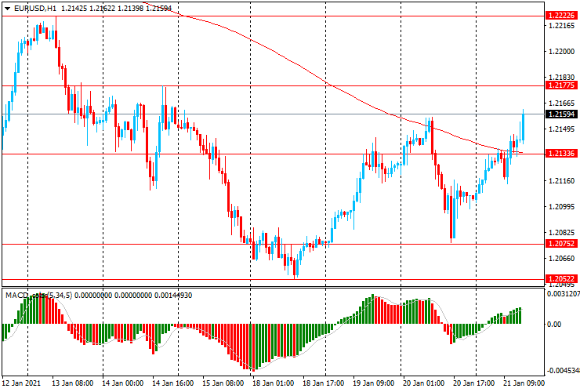Click the 1.21665 price axis value
This screenshot has height=392, width=580.
tap(562, 103)
